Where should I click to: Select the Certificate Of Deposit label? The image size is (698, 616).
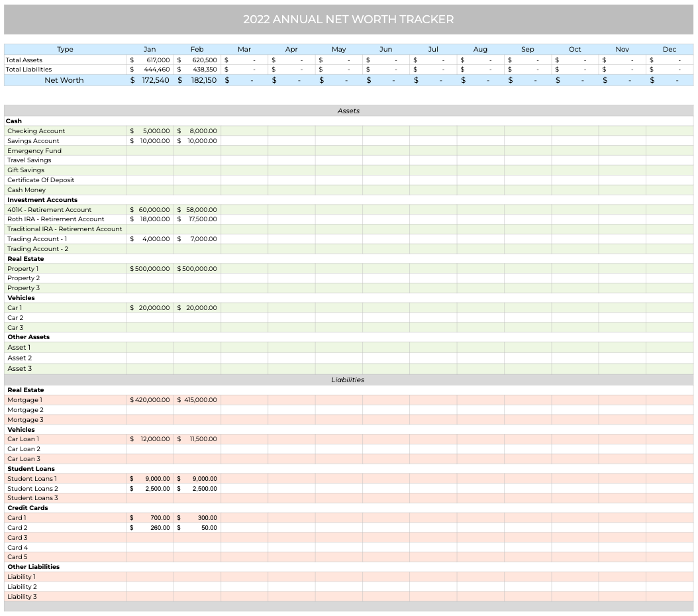point(40,180)
